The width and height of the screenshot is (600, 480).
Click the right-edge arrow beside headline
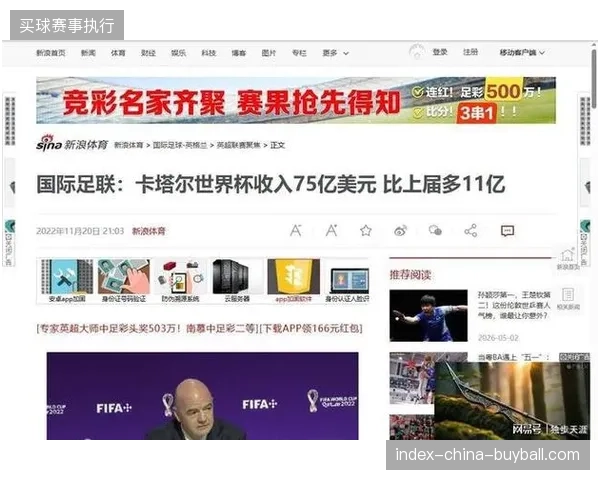coord(588,187)
